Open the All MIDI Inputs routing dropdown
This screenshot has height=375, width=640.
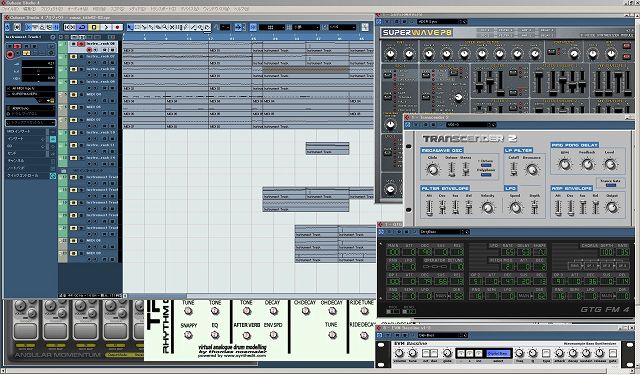pyautogui.click(x=31, y=89)
